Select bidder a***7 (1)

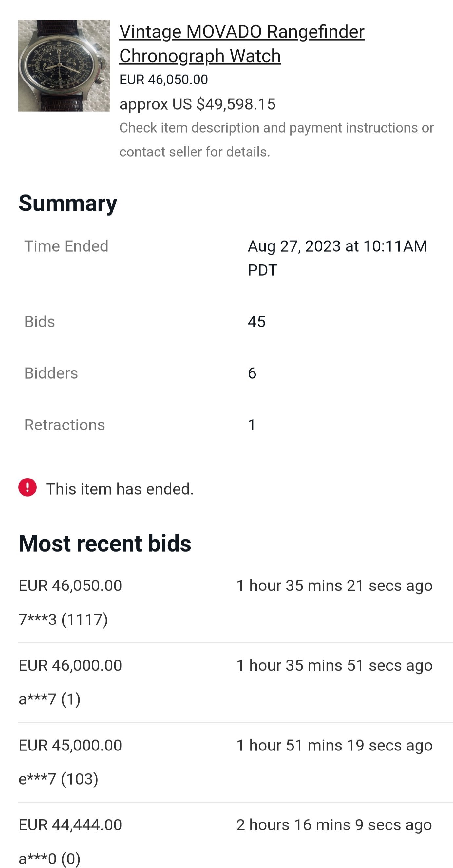(x=49, y=699)
